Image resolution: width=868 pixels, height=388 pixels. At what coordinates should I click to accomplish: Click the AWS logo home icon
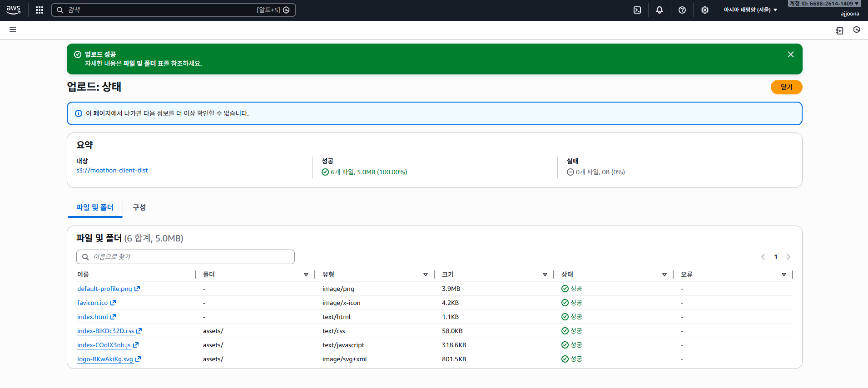click(x=14, y=10)
